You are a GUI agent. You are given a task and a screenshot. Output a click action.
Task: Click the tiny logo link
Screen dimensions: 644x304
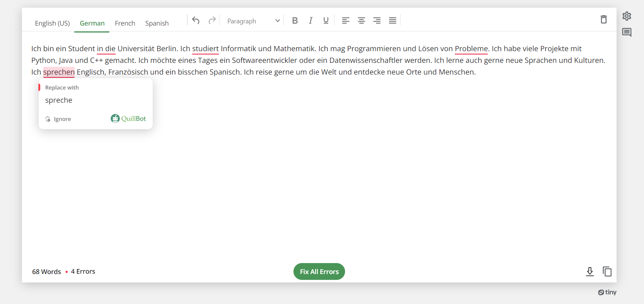tap(607, 292)
